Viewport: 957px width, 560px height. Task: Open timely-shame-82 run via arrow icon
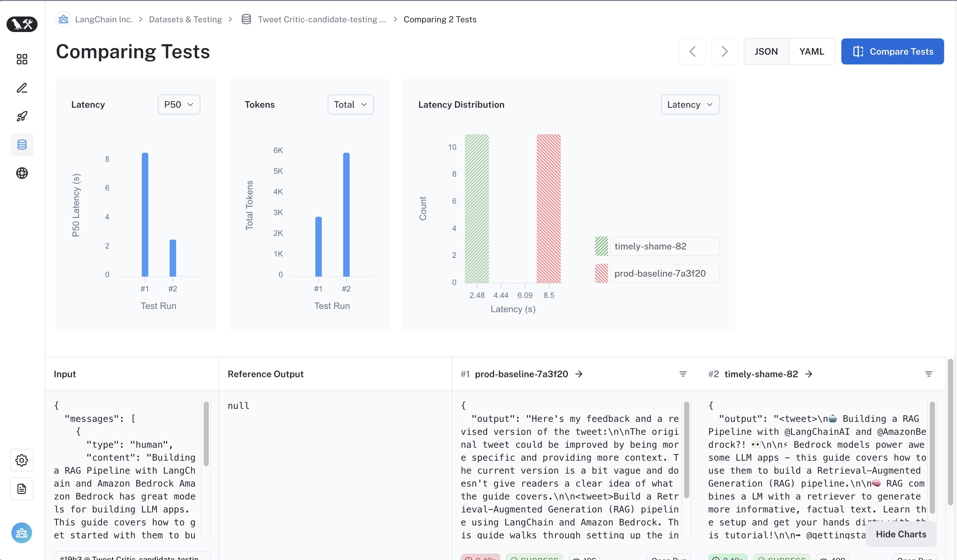tap(809, 374)
